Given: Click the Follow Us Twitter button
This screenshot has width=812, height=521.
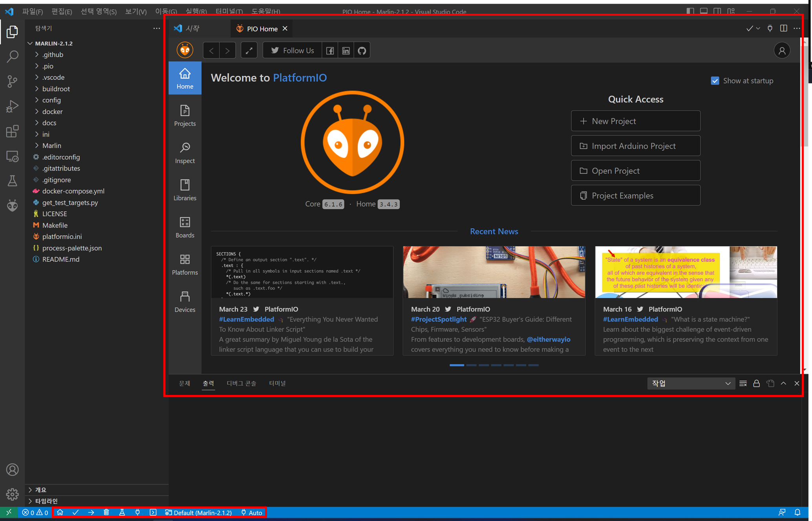Looking at the screenshot, I should pos(292,51).
